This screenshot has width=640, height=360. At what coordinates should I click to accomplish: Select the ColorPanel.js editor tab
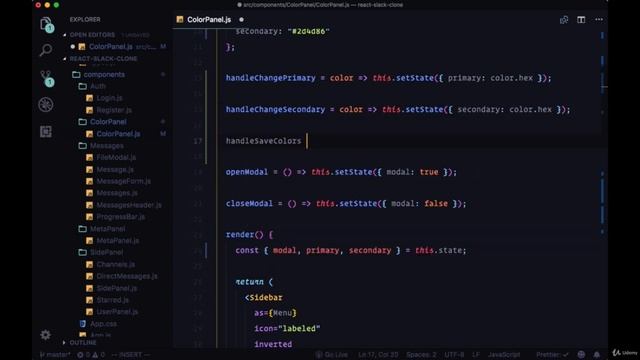pyautogui.click(x=209, y=20)
